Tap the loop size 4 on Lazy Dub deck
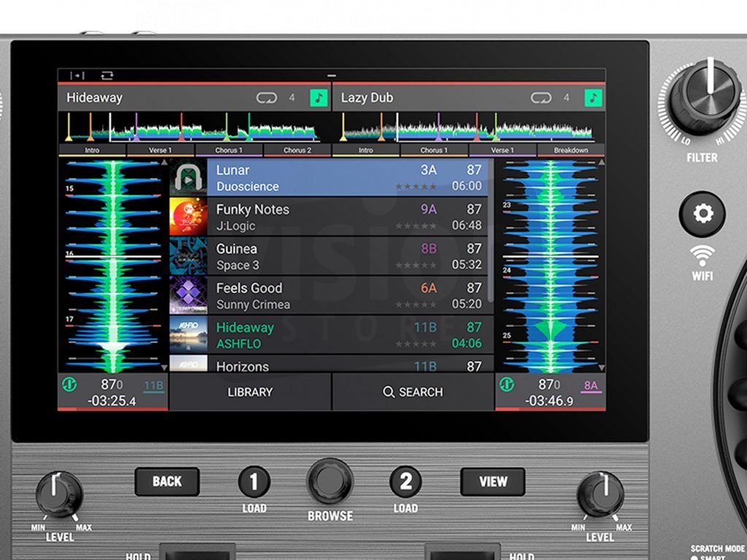 tap(566, 98)
